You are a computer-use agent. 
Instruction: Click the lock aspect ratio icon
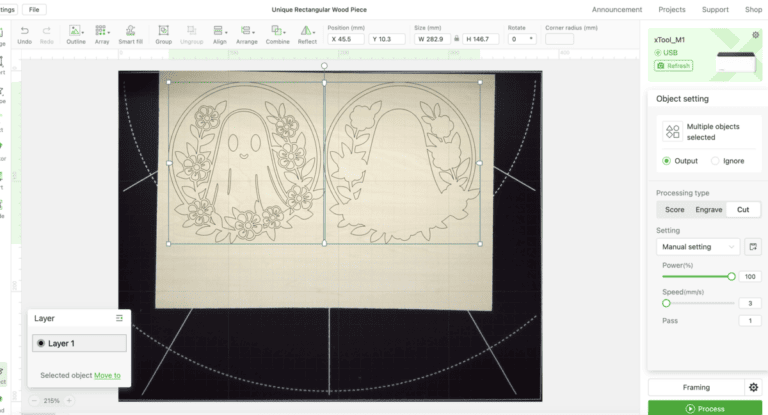(x=456, y=39)
